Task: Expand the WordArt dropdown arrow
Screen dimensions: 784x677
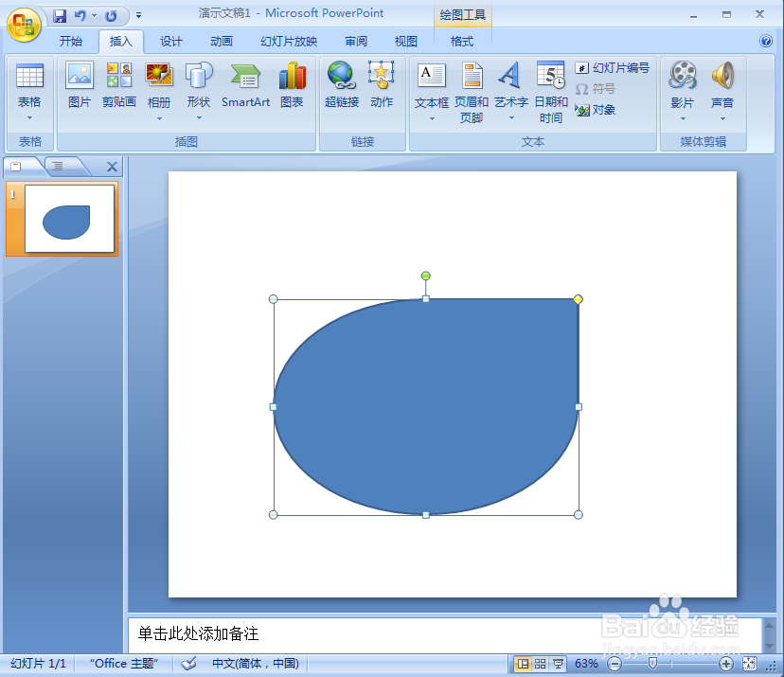Action: [x=511, y=118]
